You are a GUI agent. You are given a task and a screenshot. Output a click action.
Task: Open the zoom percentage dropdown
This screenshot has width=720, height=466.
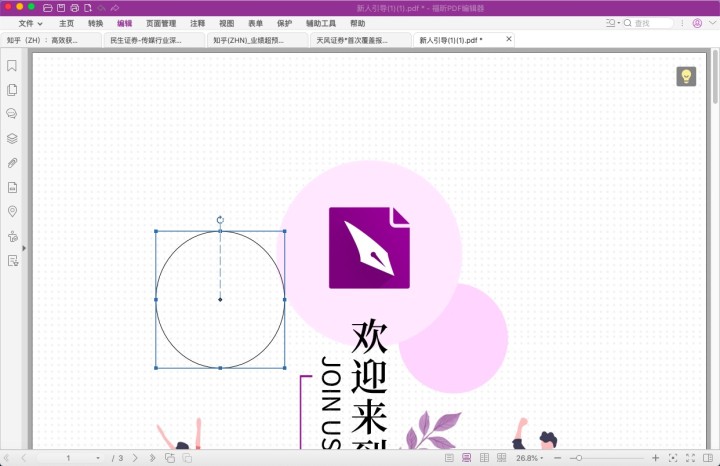point(530,458)
